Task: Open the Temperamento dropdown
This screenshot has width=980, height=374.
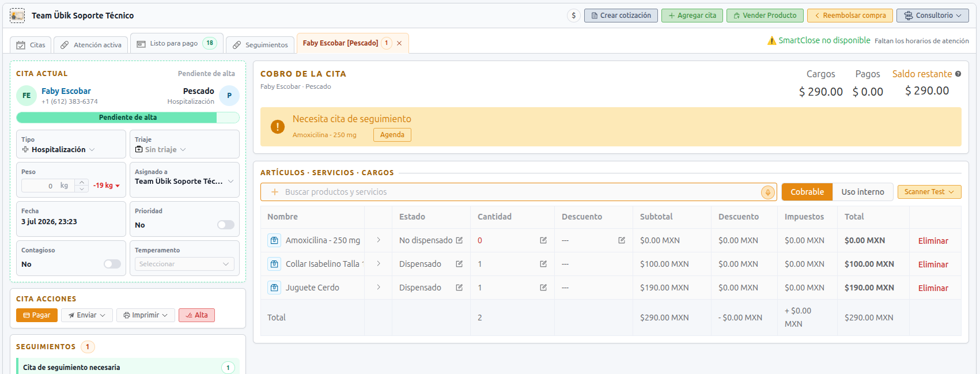Action: (x=184, y=264)
